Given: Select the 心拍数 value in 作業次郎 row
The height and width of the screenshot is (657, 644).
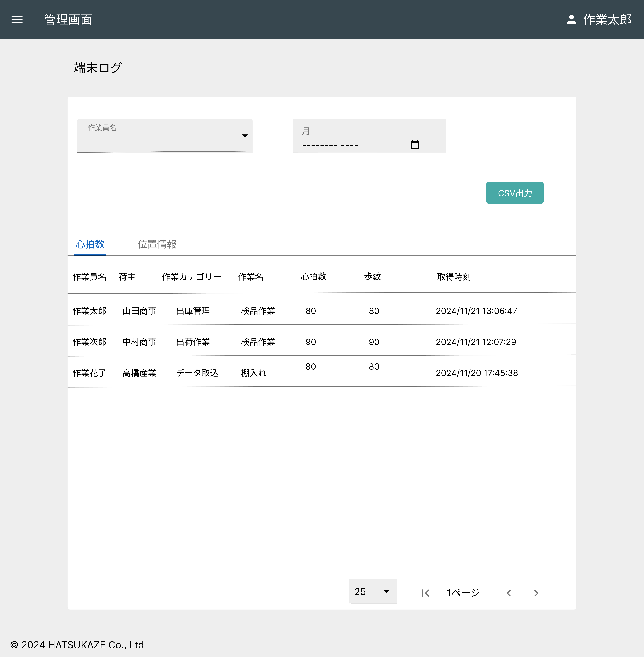Looking at the screenshot, I should pyautogui.click(x=311, y=342).
